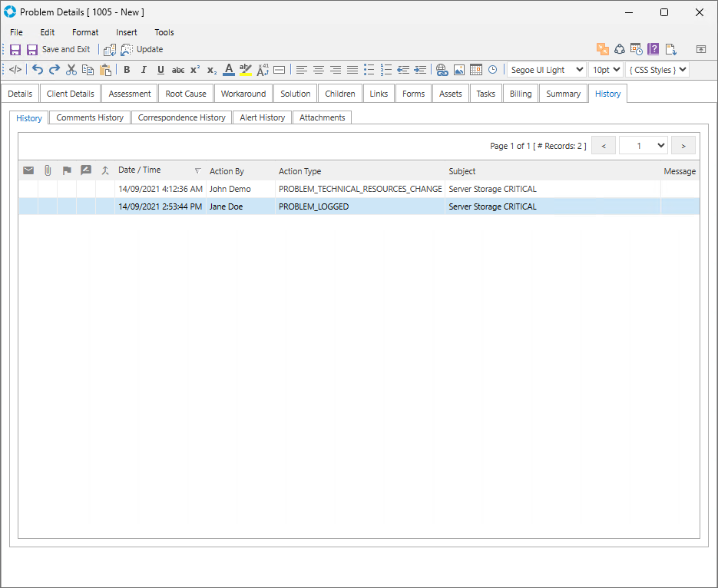
Task: Click the insert table icon
Action: tap(476, 70)
